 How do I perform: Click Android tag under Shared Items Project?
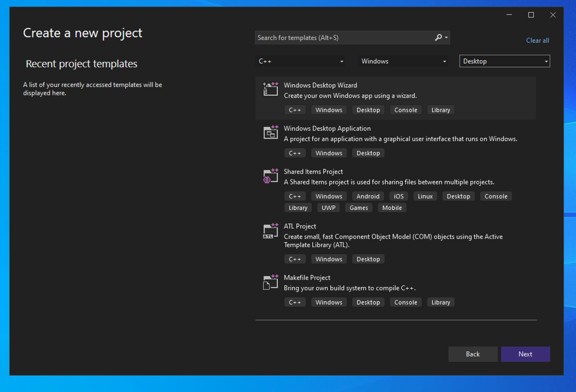(368, 196)
